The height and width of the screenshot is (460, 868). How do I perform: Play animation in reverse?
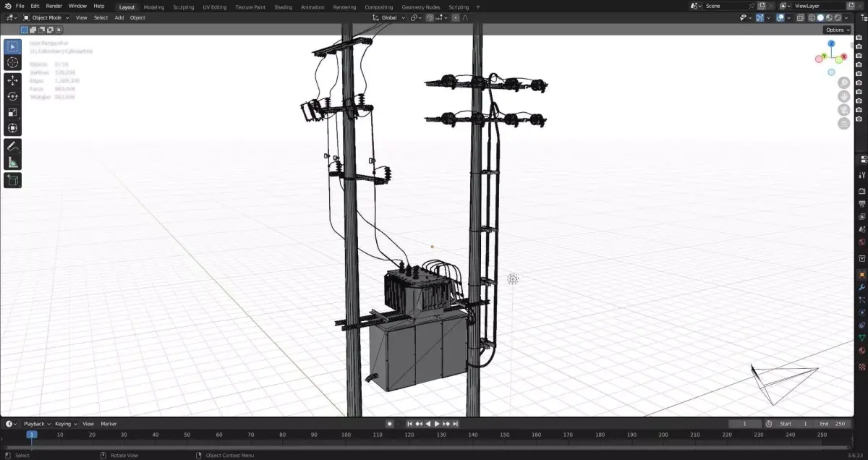[x=427, y=424]
